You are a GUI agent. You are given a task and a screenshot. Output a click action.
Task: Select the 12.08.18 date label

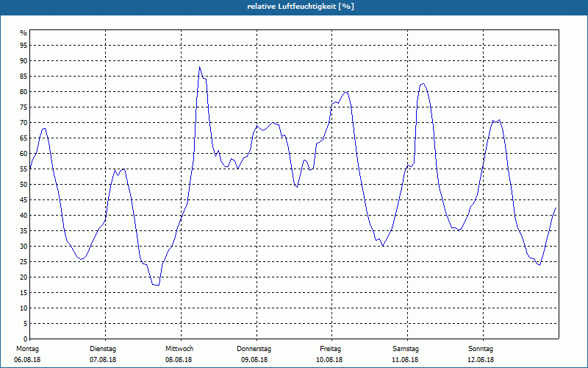481,360
